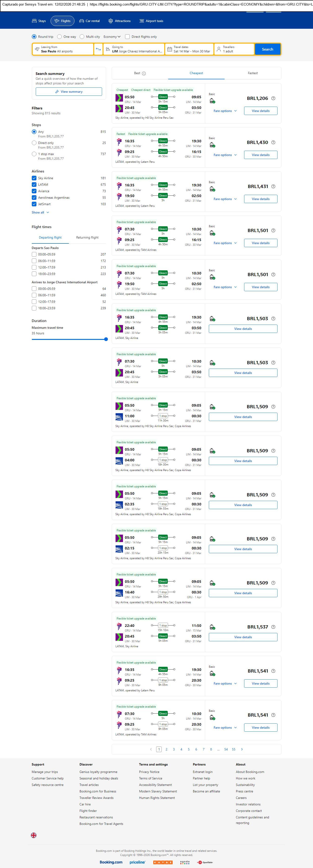Open Attractions from the top navigation icon

click(x=111, y=21)
